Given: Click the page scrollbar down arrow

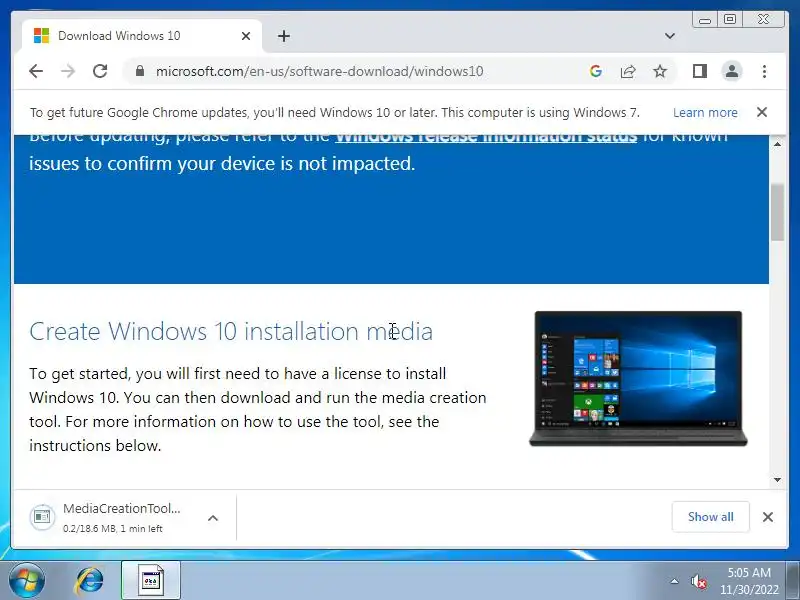Looking at the screenshot, I should tap(777, 480).
